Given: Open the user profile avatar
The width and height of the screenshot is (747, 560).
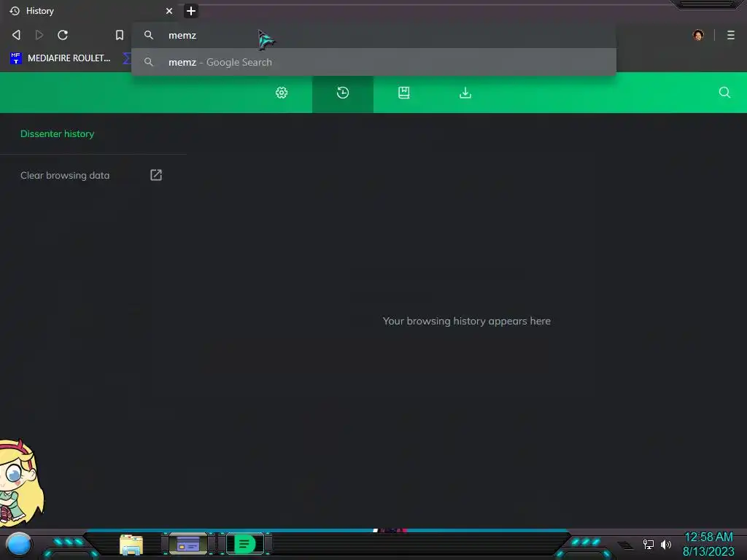Looking at the screenshot, I should [x=698, y=35].
